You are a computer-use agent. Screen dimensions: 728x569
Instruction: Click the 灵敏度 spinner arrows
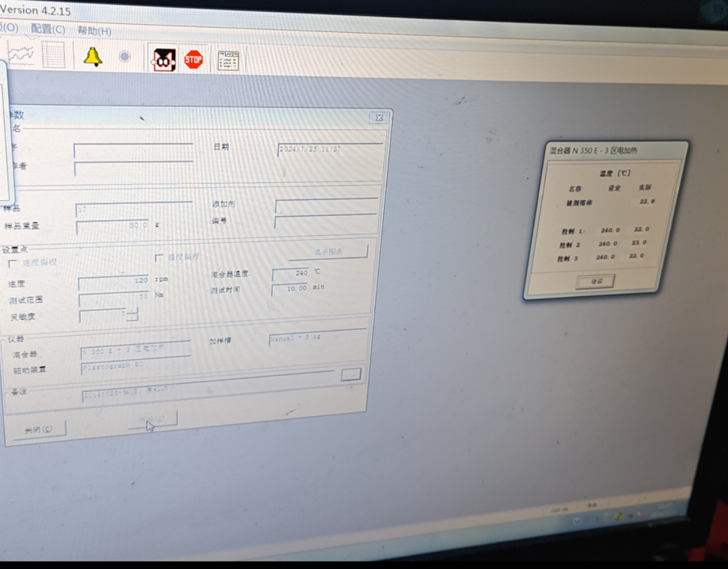[x=133, y=313]
